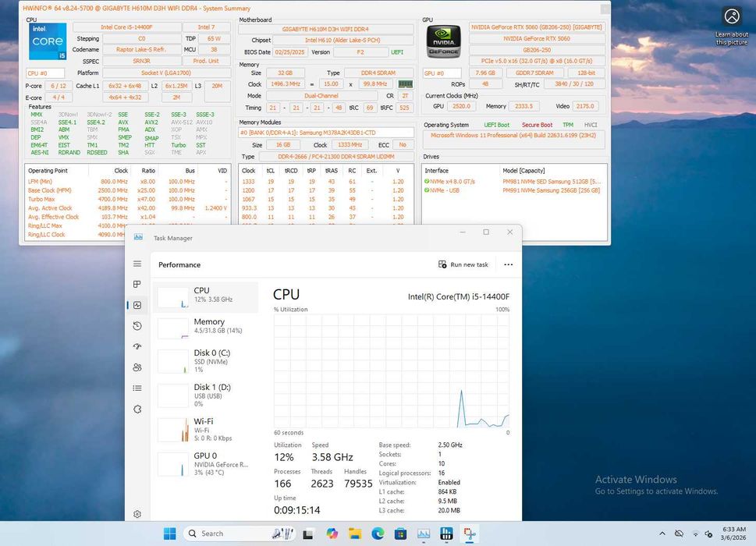Open the CPU #0 selector dropdown in HWiNFO
The height and width of the screenshot is (546, 756).
tap(45, 73)
